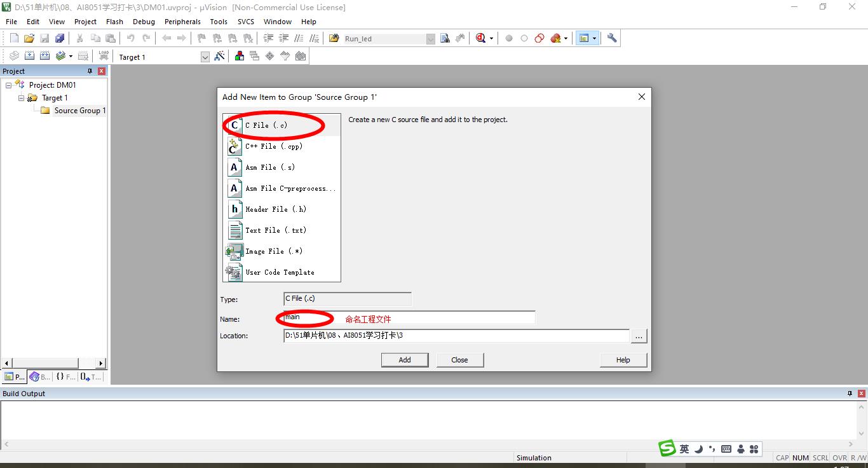Switch to the Books tab
The image size is (868, 468).
pyautogui.click(x=40, y=376)
